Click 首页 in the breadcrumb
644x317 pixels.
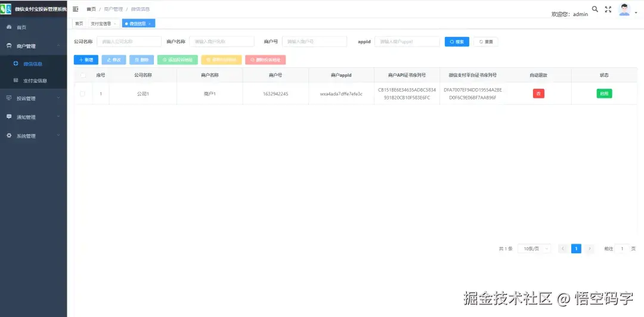91,9
